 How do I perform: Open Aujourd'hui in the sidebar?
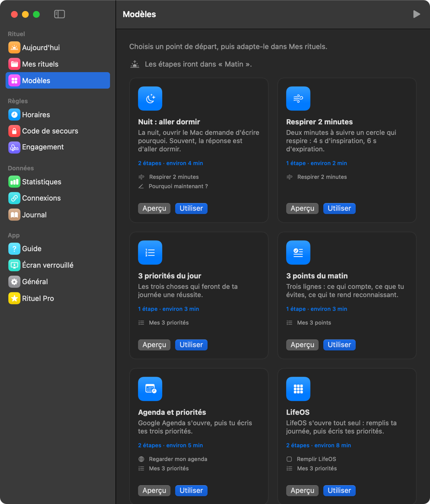58,48
